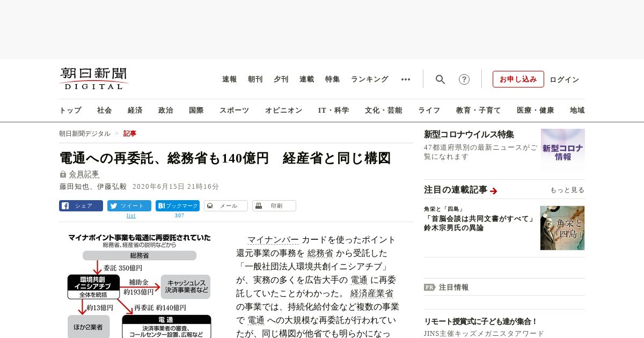The height and width of the screenshot is (338, 644).
Task: Send the article by mail (メール)
Action: pos(226,205)
